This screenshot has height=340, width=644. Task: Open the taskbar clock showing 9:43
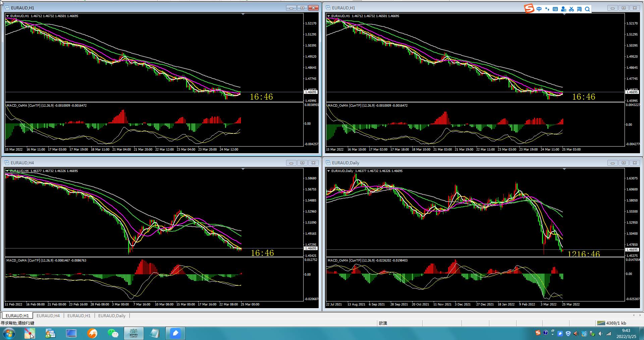pyautogui.click(x=626, y=333)
